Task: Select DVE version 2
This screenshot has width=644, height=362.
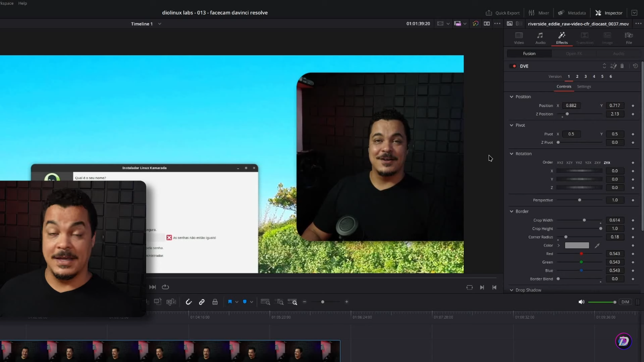Action: (577, 76)
